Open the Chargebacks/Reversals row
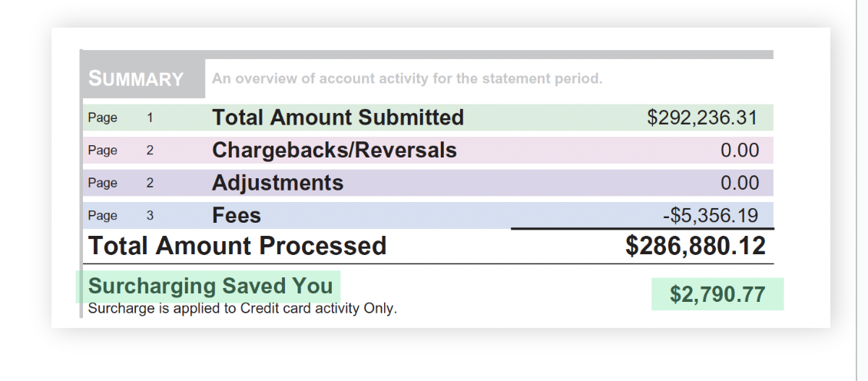This screenshot has width=868, height=381. point(428,150)
